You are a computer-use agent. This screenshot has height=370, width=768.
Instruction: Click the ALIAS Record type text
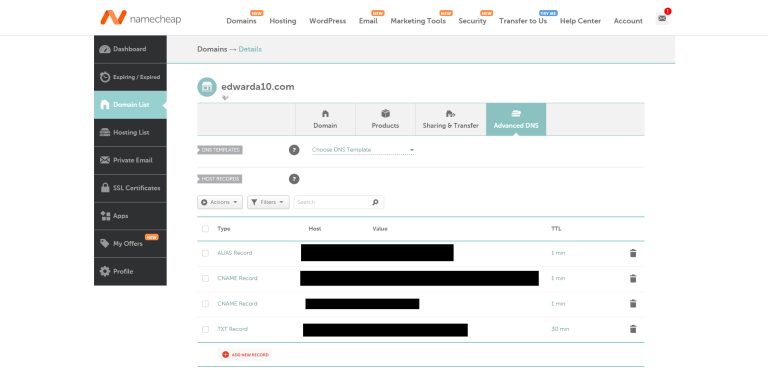click(235, 253)
